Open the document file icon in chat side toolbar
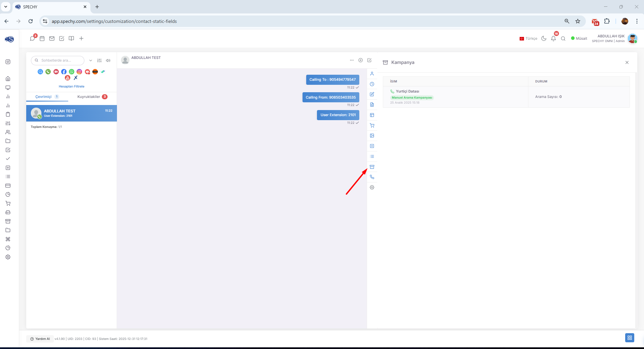This screenshot has height=349, width=644. tap(372, 105)
